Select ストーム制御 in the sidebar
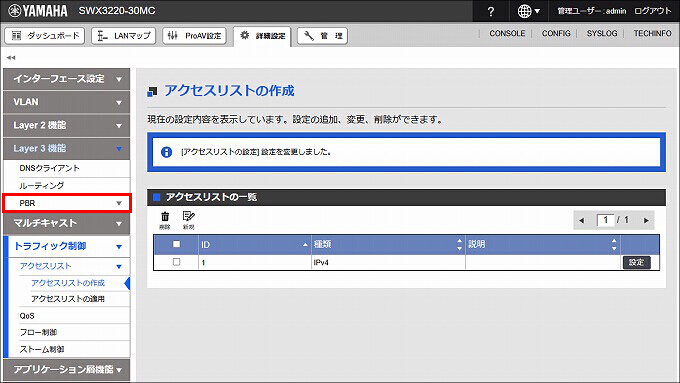Image resolution: width=680 pixels, height=383 pixels. click(x=42, y=349)
